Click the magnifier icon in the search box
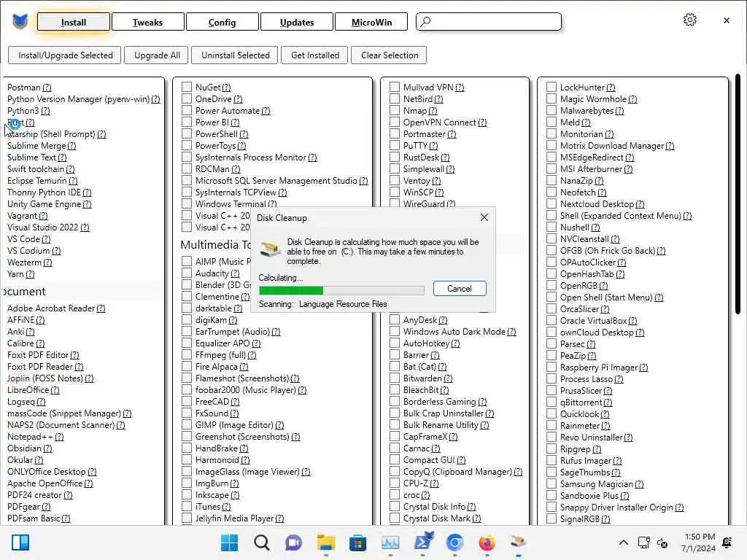The width and height of the screenshot is (747, 560). (425, 21)
